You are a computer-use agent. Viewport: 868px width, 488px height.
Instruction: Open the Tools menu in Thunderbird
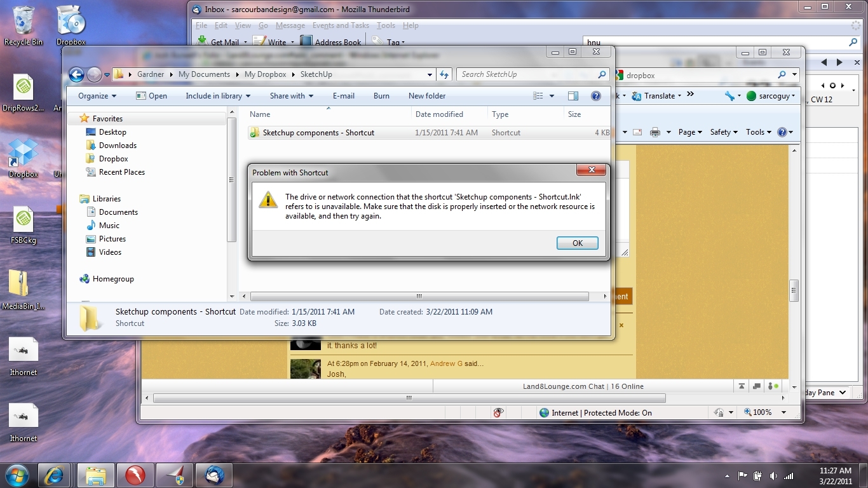point(386,25)
